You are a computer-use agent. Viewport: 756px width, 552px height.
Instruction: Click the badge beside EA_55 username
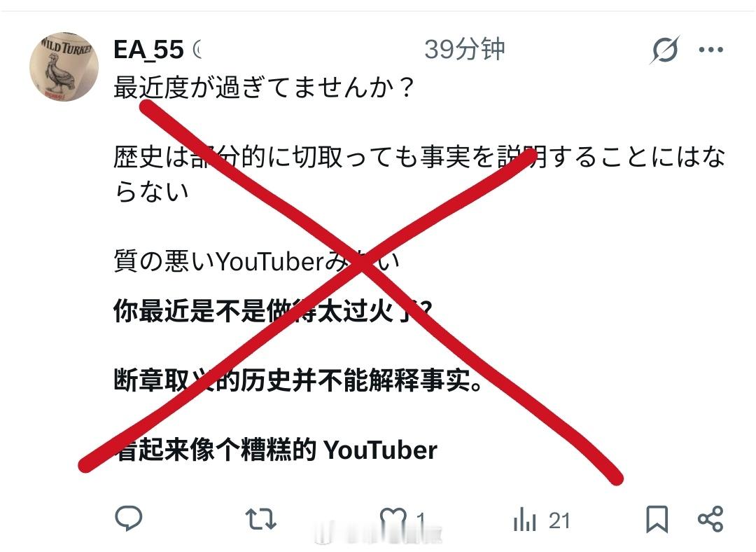tap(197, 49)
